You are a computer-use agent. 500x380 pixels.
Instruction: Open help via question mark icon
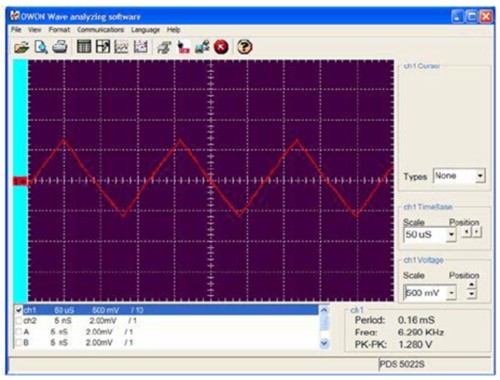tap(244, 47)
